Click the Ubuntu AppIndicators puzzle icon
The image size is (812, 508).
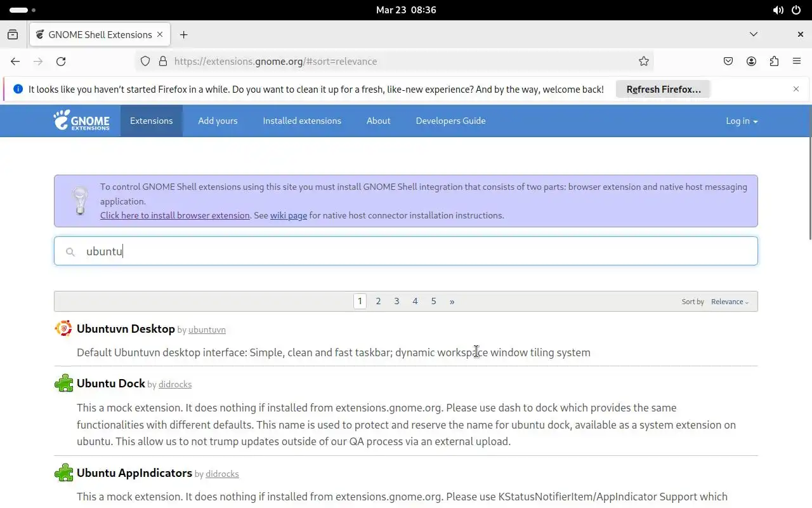click(x=63, y=472)
